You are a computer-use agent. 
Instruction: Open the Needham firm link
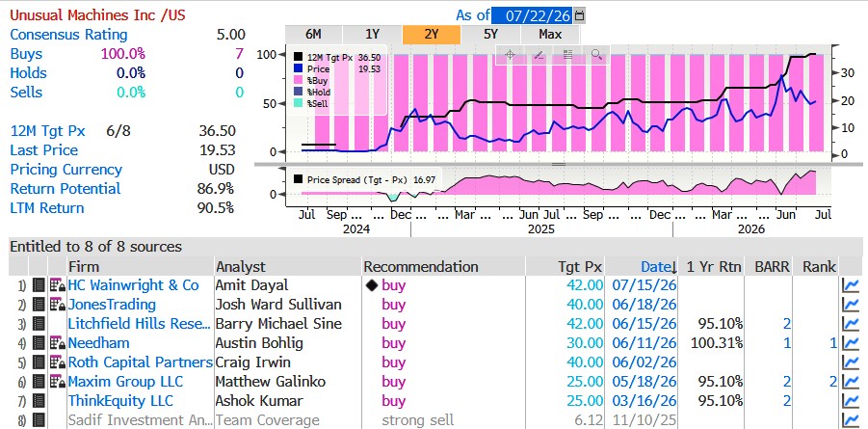(x=98, y=343)
